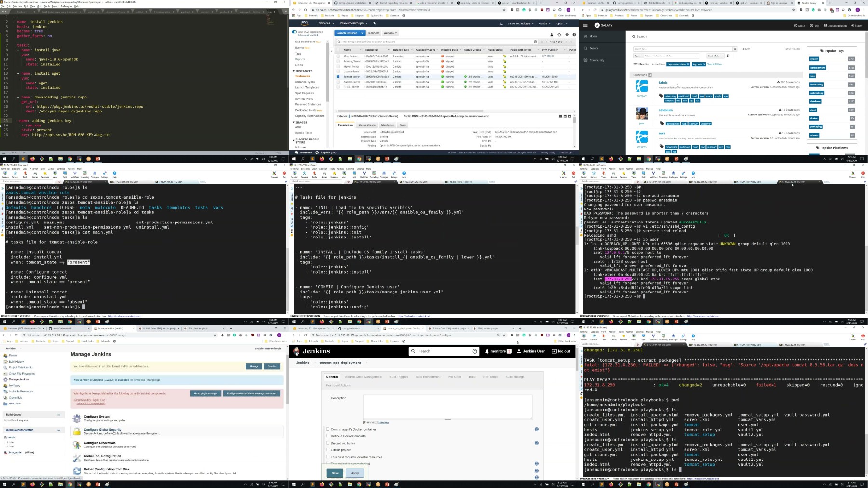Open the Resource Groups dropdown
The width and height of the screenshot is (868, 488).
(x=353, y=23)
